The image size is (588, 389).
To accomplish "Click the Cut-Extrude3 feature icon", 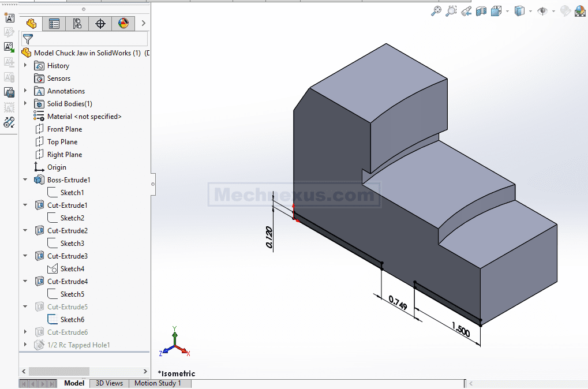I will [39, 256].
